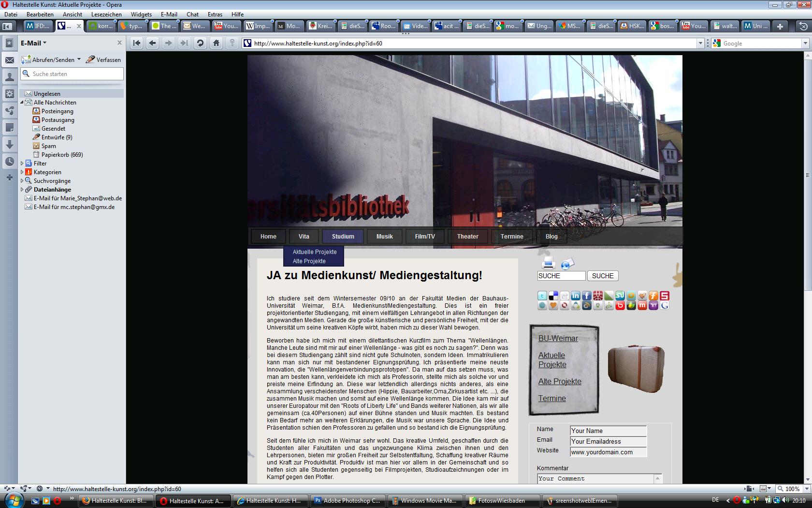
Task: Open the Lesezeichen menu
Action: [106, 15]
